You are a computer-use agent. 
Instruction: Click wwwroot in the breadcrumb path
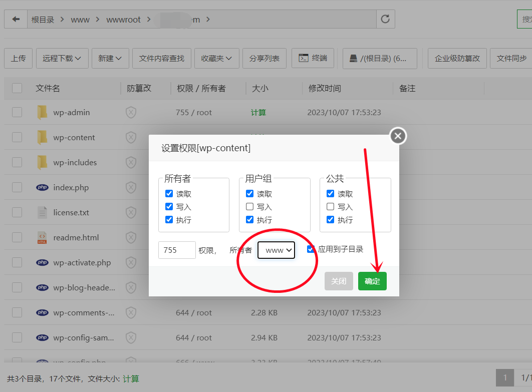click(x=123, y=20)
